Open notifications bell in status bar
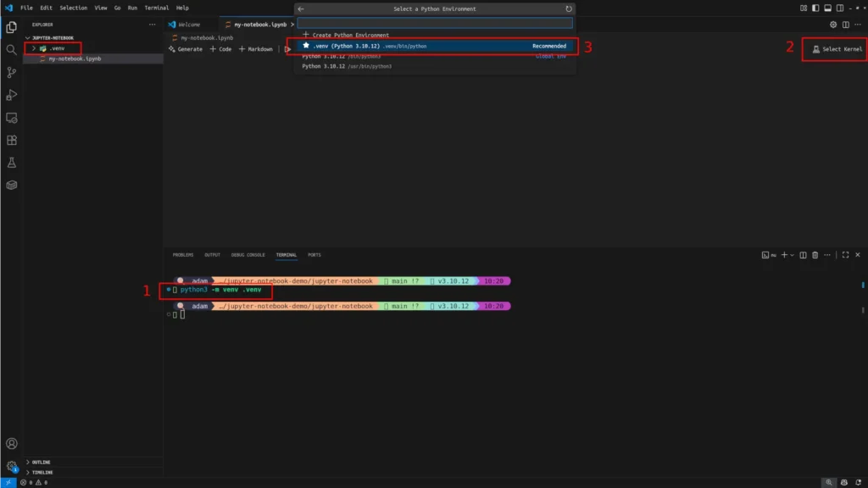The width and height of the screenshot is (868, 488). pos(859,482)
